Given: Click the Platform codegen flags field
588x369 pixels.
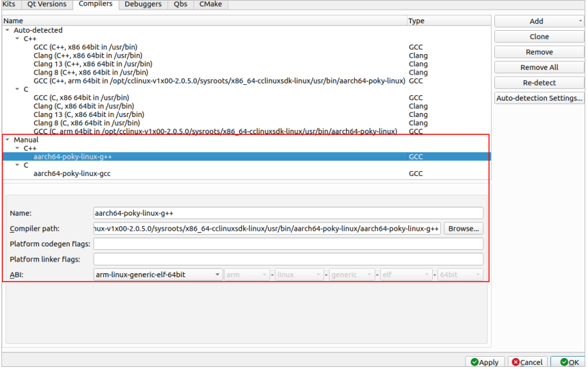Looking at the screenshot, I should tap(288, 244).
